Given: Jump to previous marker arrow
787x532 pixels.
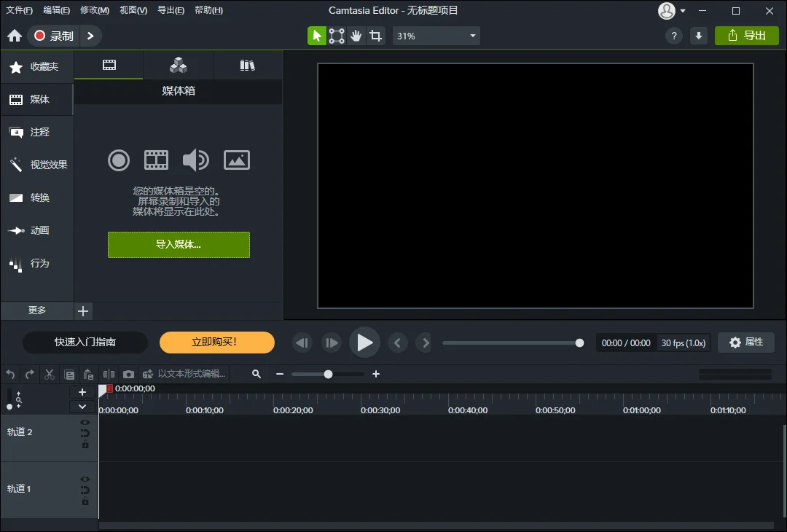Looking at the screenshot, I should 398,343.
